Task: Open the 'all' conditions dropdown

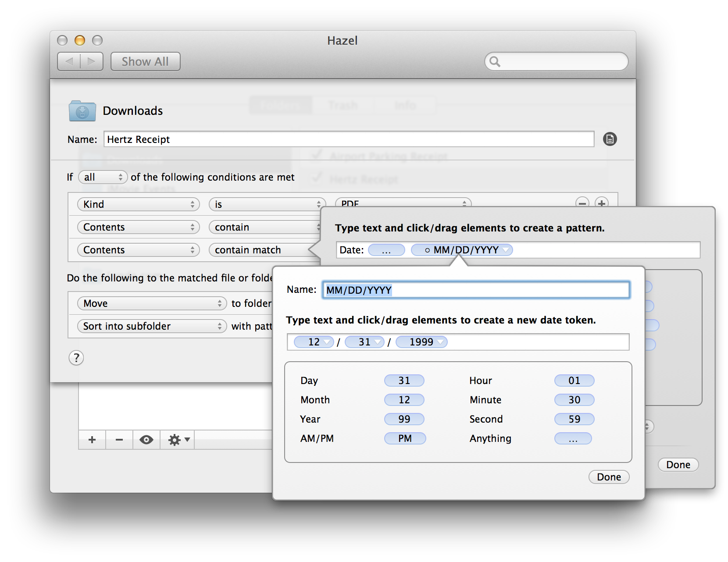Action: (x=103, y=177)
